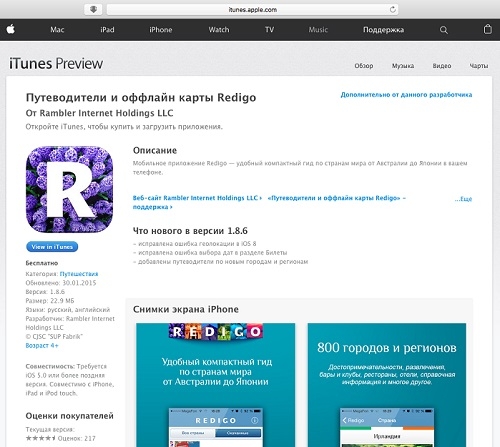
Task: Switch to the Музыка tab
Action: coord(403,66)
